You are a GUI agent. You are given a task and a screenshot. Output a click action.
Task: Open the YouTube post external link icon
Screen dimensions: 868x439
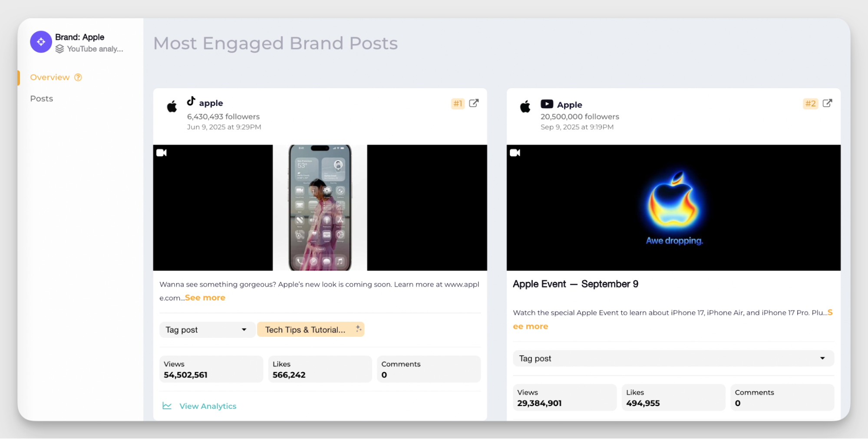pos(827,103)
